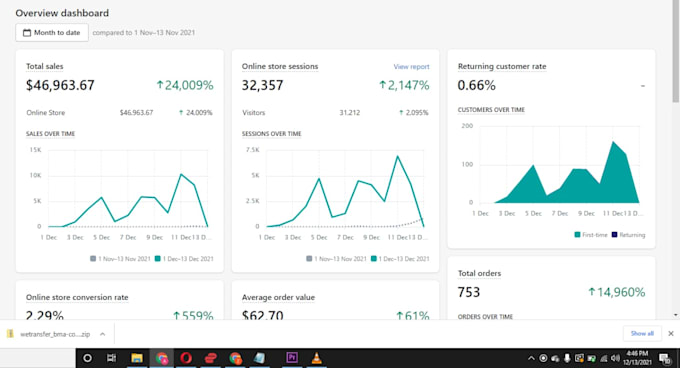Click the 1 Nov–13 Nov 2021 legend swatch in sales chart

click(93, 259)
